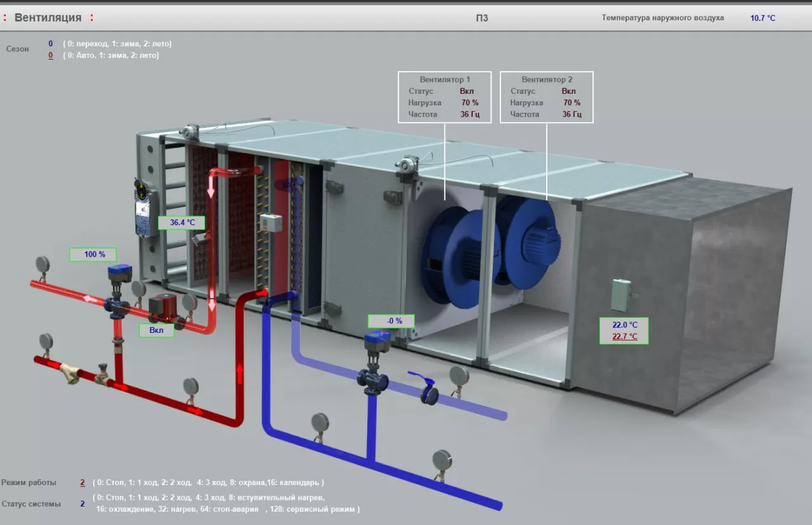
Task: Click the П3 unit label in header
Action: pos(482,18)
